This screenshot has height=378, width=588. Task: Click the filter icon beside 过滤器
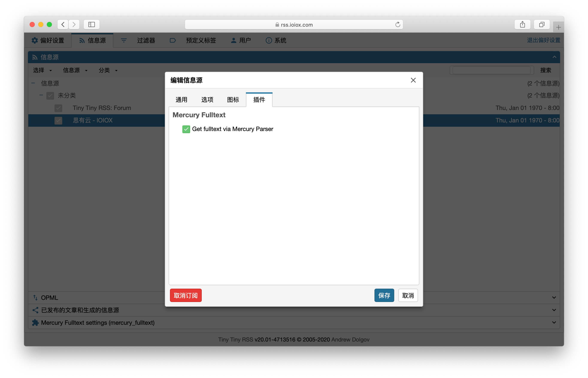coord(124,41)
